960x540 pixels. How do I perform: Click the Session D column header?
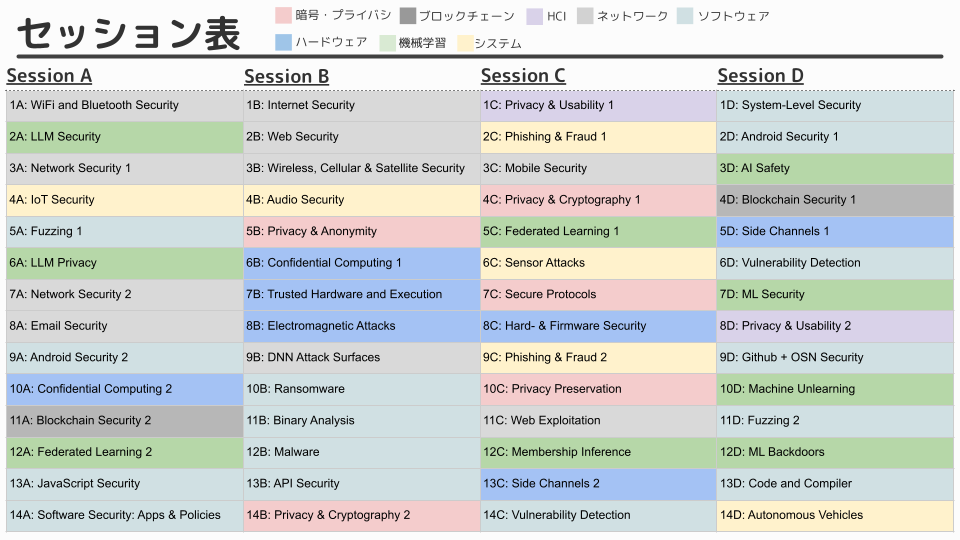pos(760,76)
